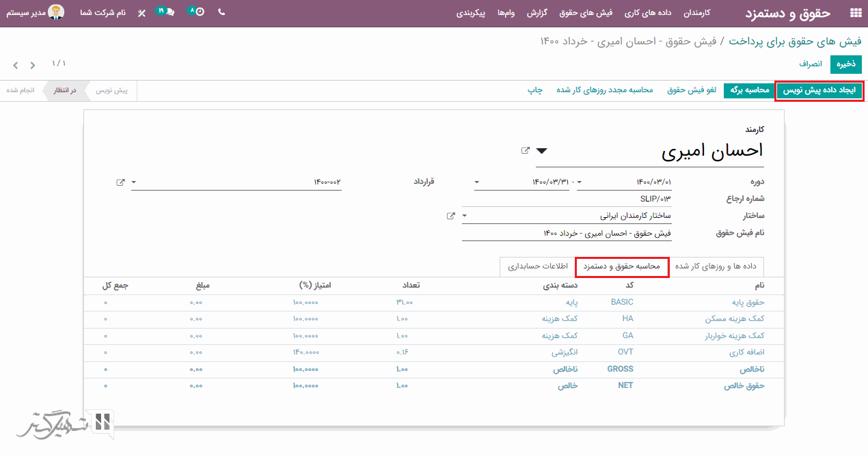Open the discuss messages icon
The height and width of the screenshot is (457, 868).
[166, 12]
